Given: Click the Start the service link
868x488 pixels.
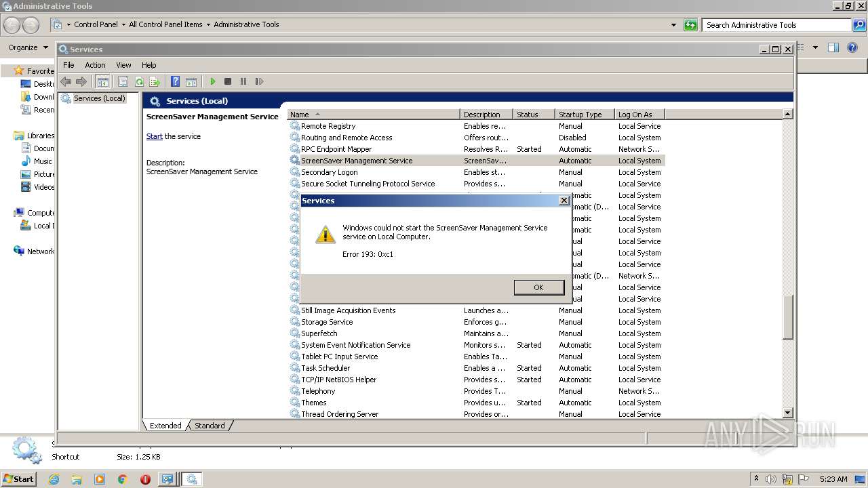Looking at the screenshot, I should point(155,136).
